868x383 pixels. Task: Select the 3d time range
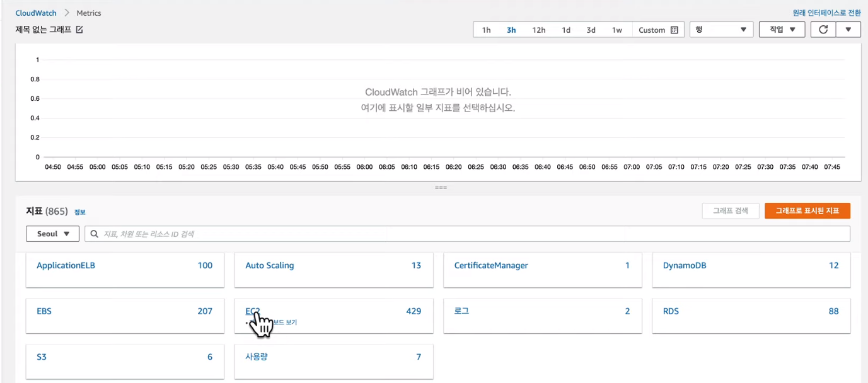(591, 30)
